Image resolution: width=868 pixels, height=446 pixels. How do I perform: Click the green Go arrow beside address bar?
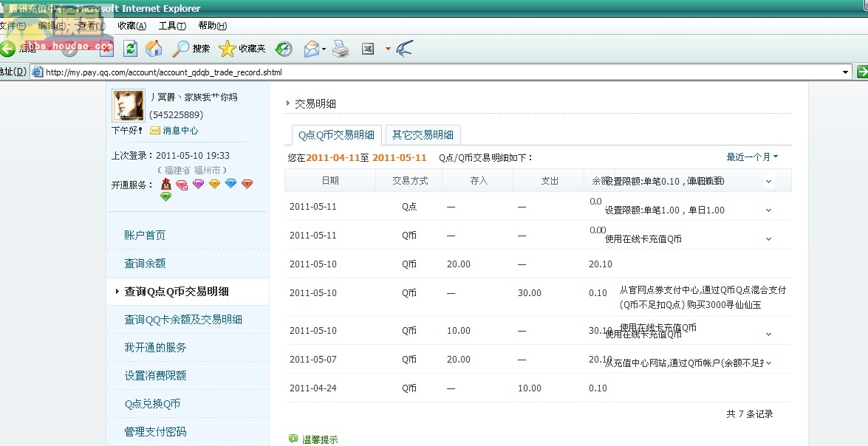click(862, 72)
